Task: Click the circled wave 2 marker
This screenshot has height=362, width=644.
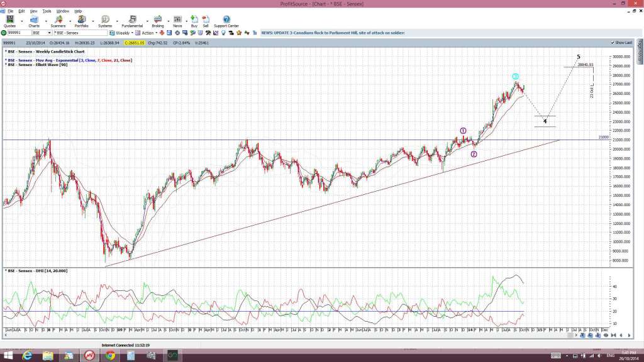Action: (474, 155)
